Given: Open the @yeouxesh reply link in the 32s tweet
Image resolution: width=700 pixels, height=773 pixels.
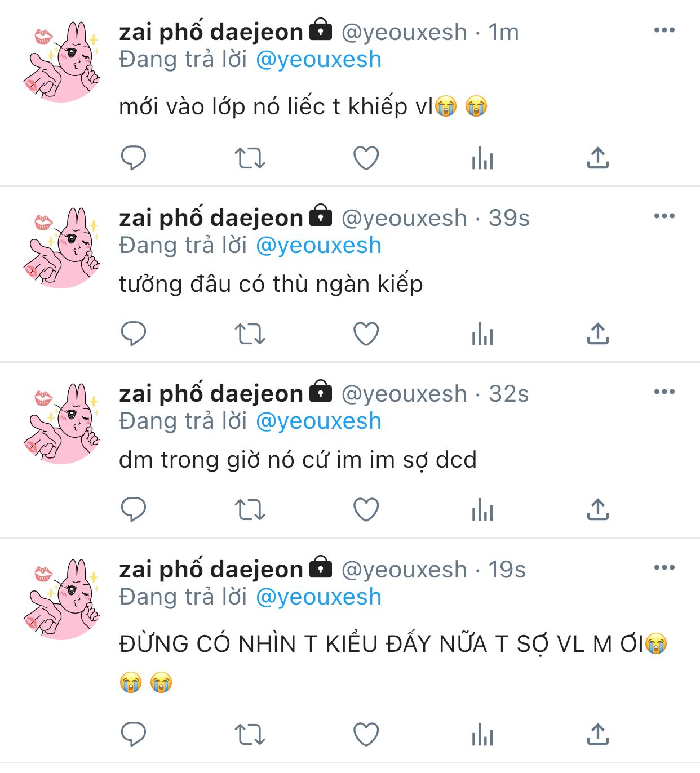Looking at the screenshot, I should click(318, 421).
